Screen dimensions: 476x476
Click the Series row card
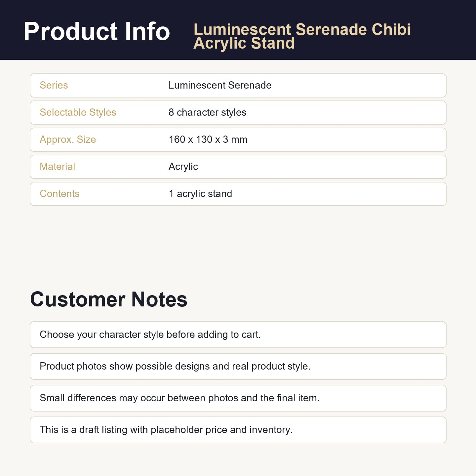click(238, 86)
